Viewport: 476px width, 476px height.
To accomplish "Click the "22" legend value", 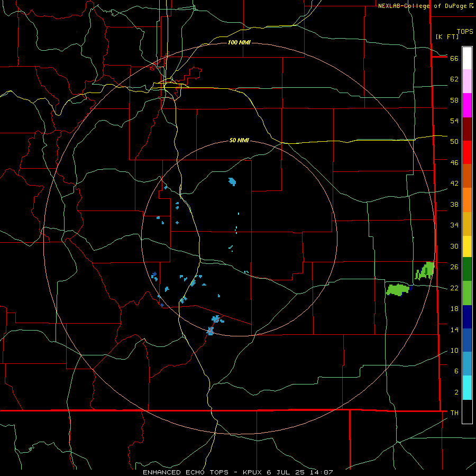I will point(454,288).
